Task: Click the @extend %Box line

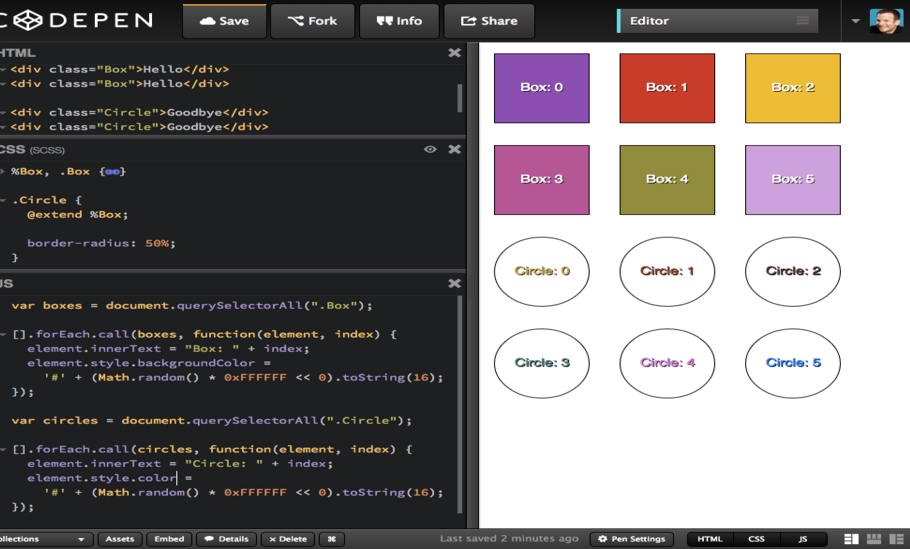Action: 77,215
